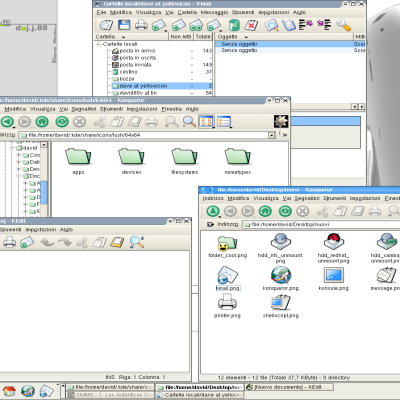Open the address book icon in KMail
This screenshot has width=400, height=400.
coord(289,25)
